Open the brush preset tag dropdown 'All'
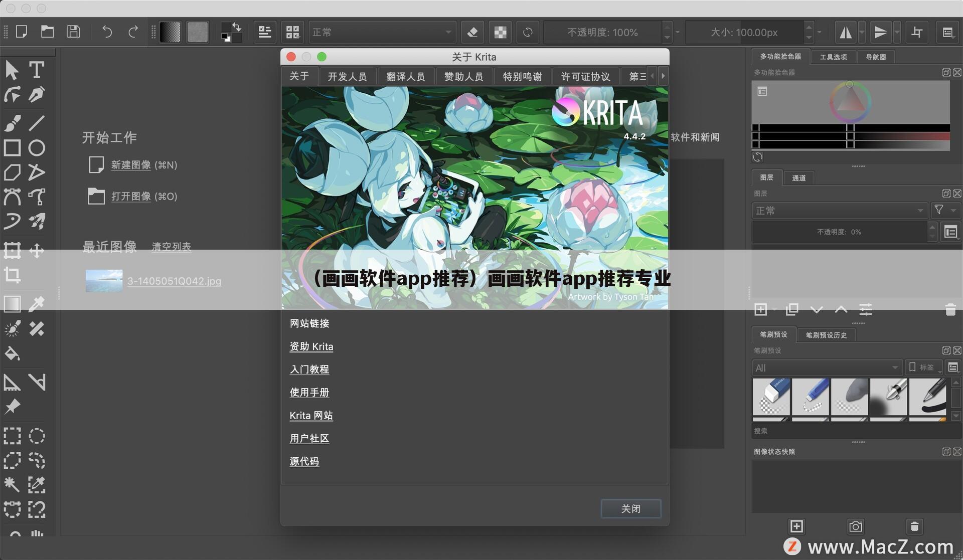Screen dimensions: 963x560 tap(827, 367)
